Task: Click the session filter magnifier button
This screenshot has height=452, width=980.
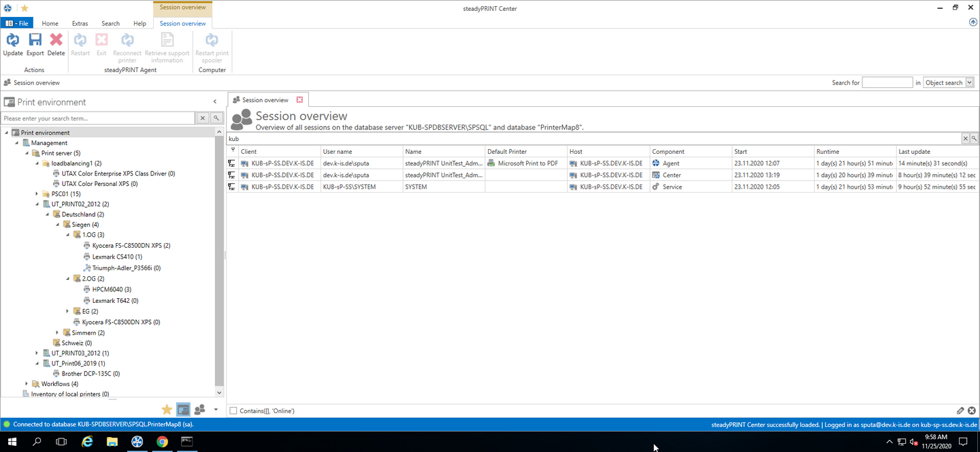Action: pos(975,138)
